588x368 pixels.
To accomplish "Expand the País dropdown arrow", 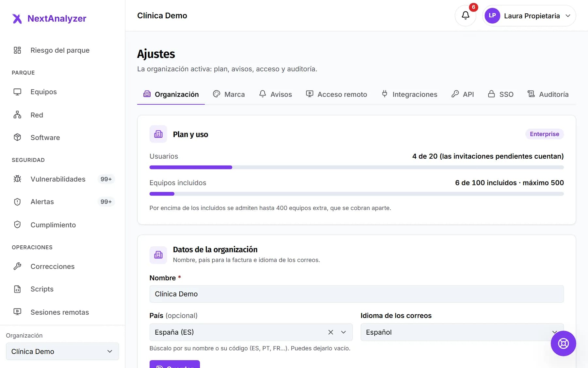I will click(343, 332).
